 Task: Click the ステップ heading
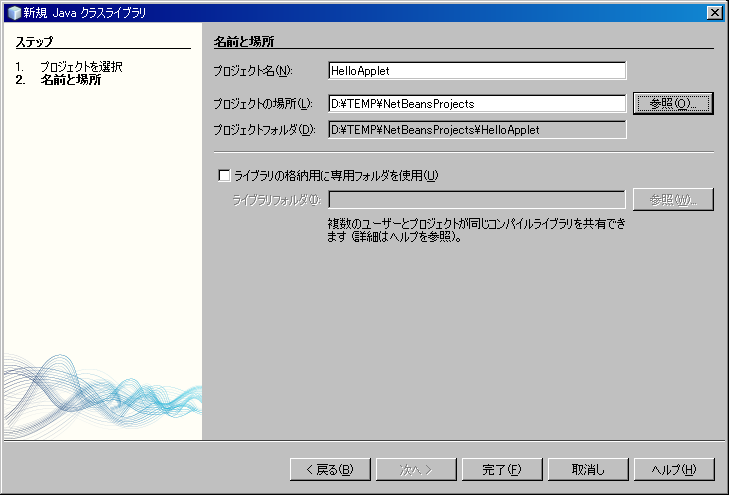(x=34, y=42)
